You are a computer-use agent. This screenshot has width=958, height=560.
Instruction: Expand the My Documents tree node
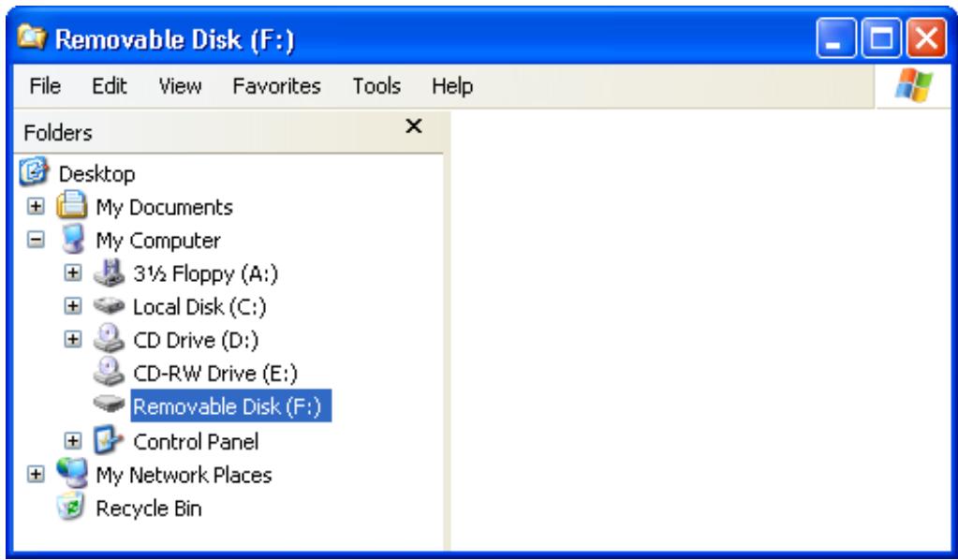coord(36,206)
